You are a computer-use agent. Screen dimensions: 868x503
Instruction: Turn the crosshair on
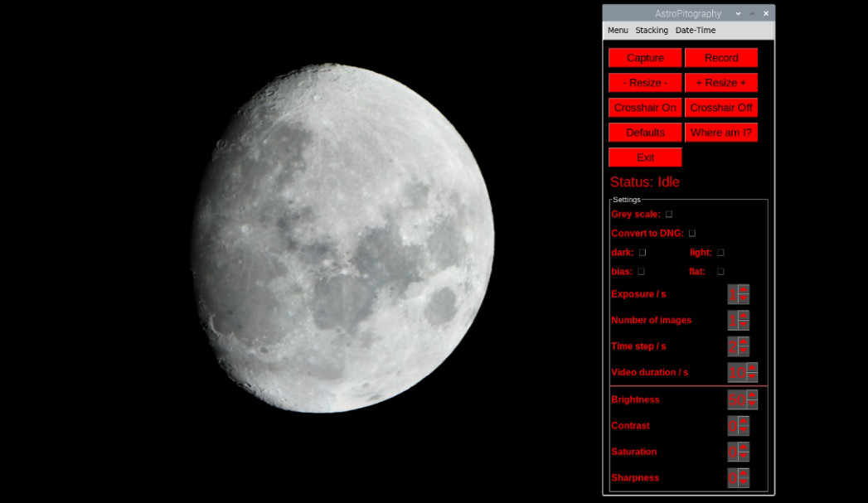[644, 107]
